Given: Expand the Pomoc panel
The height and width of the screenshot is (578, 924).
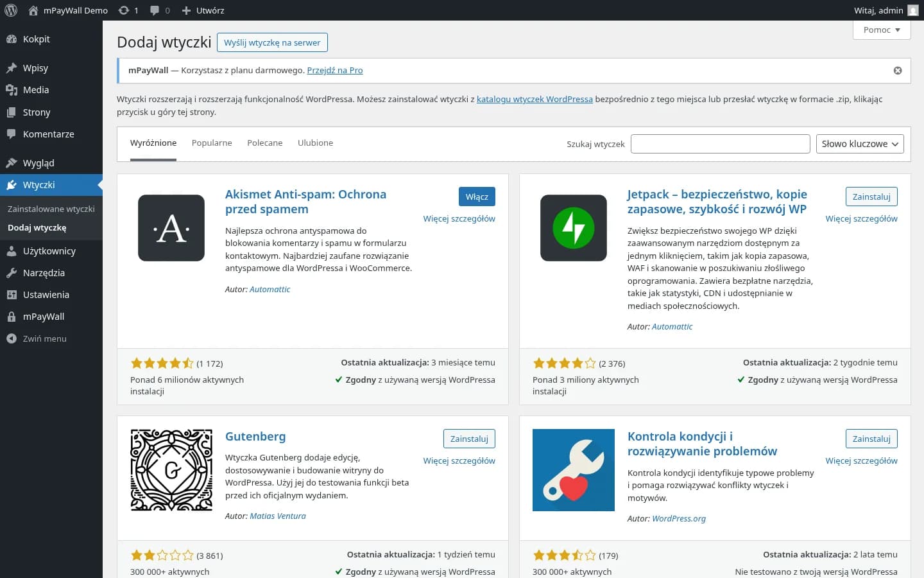Looking at the screenshot, I should pyautogui.click(x=881, y=30).
